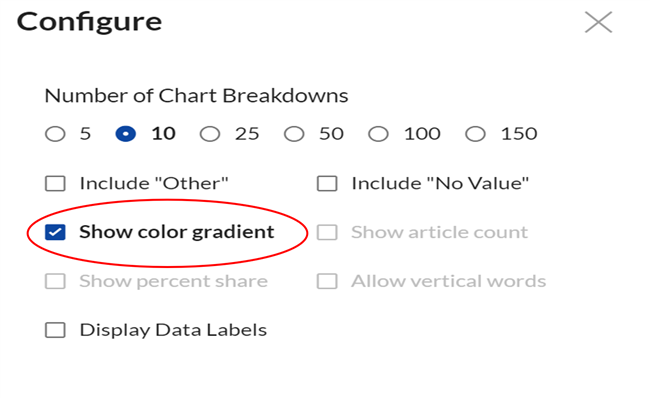
Task: Enable the Include "Other" checkbox square
Action: coord(55,183)
